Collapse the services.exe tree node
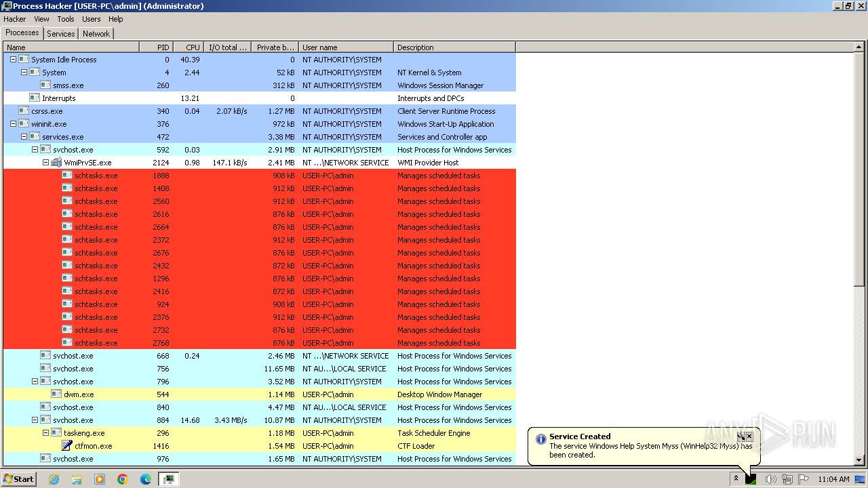The image size is (868, 488). [x=24, y=137]
